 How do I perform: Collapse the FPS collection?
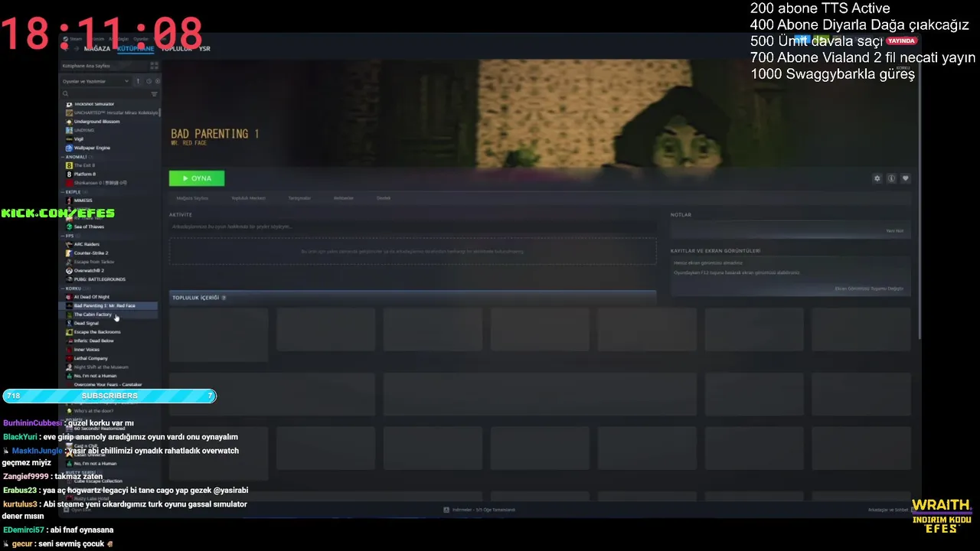[70, 236]
